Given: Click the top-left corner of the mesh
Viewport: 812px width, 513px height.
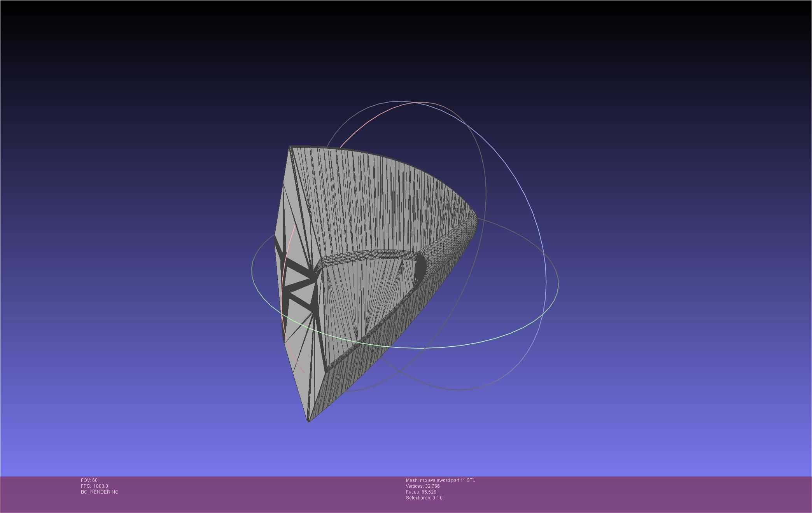Looking at the screenshot, I should click(x=290, y=147).
